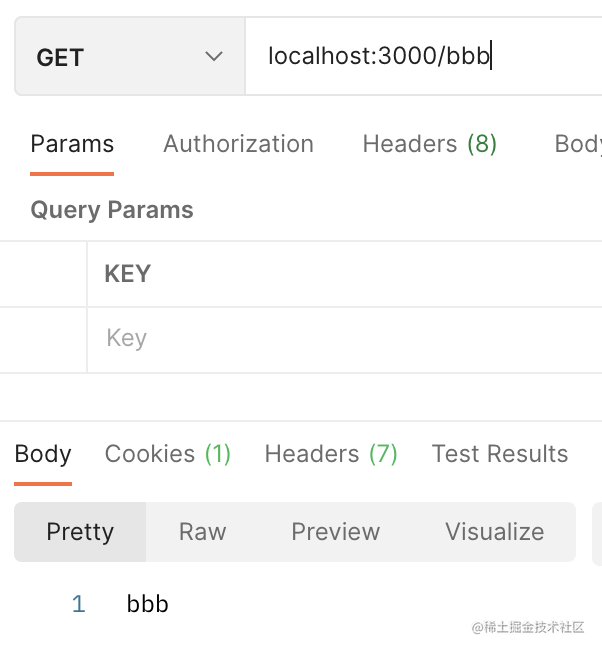The width and height of the screenshot is (602, 652).
Task: Open the Cookies (1) response tab
Action: point(168,454)
